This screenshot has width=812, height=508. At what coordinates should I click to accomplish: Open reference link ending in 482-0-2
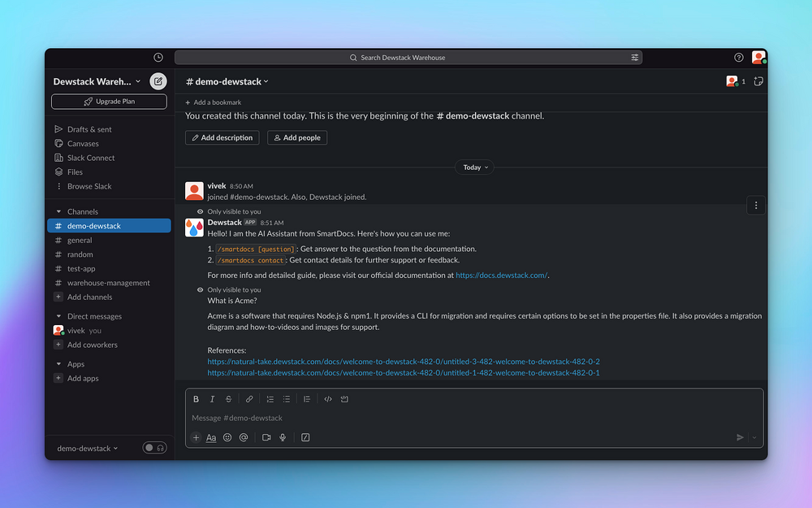(404, 362)
